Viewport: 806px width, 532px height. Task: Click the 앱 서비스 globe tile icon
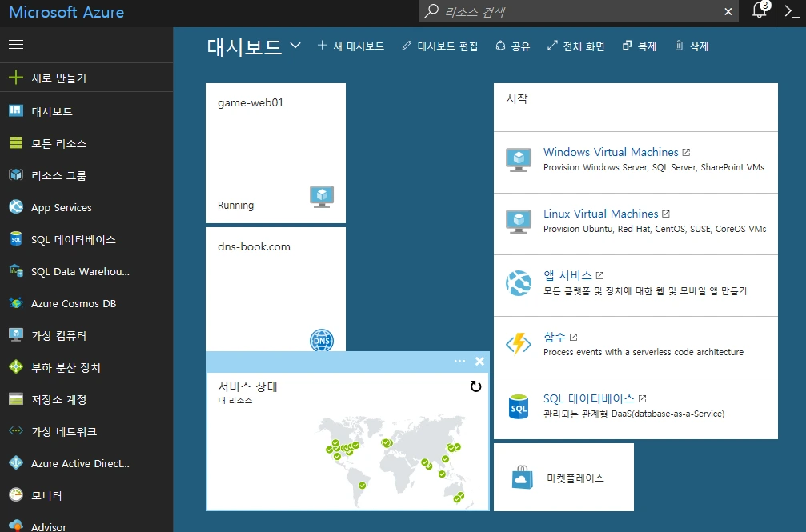pos(518,283)
